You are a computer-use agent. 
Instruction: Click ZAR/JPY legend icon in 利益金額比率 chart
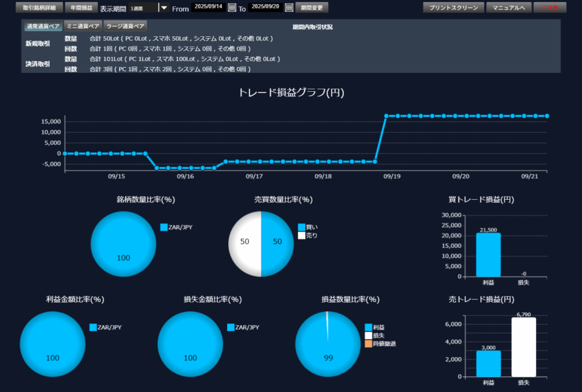(x=93, y=327)
